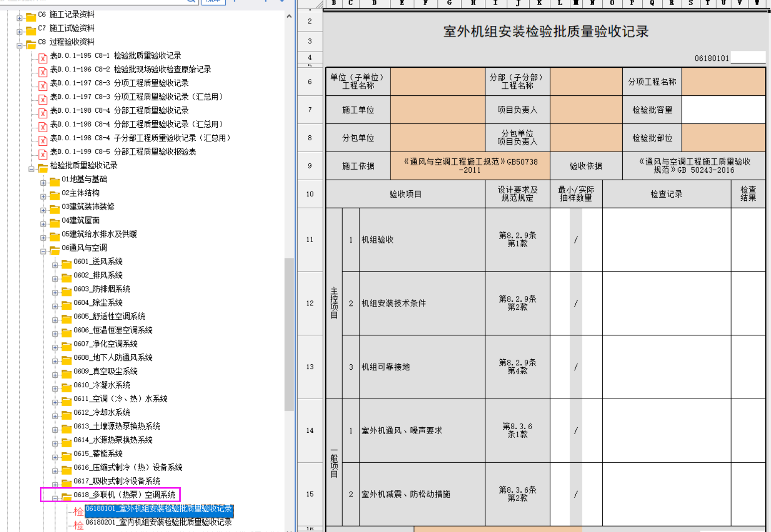
Task: Click the empty cell beside 分部(子分部)工程名称
Action: point(586,81)
